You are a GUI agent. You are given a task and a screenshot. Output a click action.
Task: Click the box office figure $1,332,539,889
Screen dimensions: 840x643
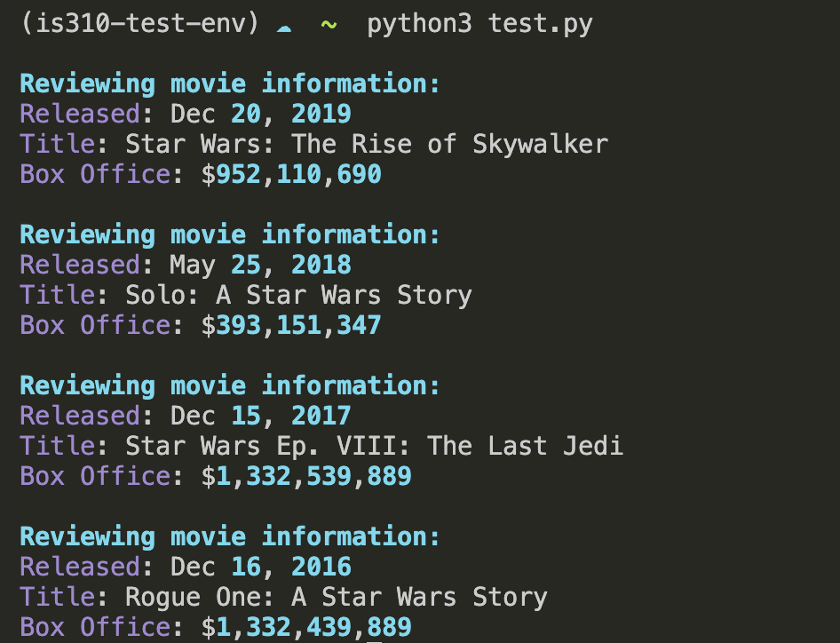307,476
